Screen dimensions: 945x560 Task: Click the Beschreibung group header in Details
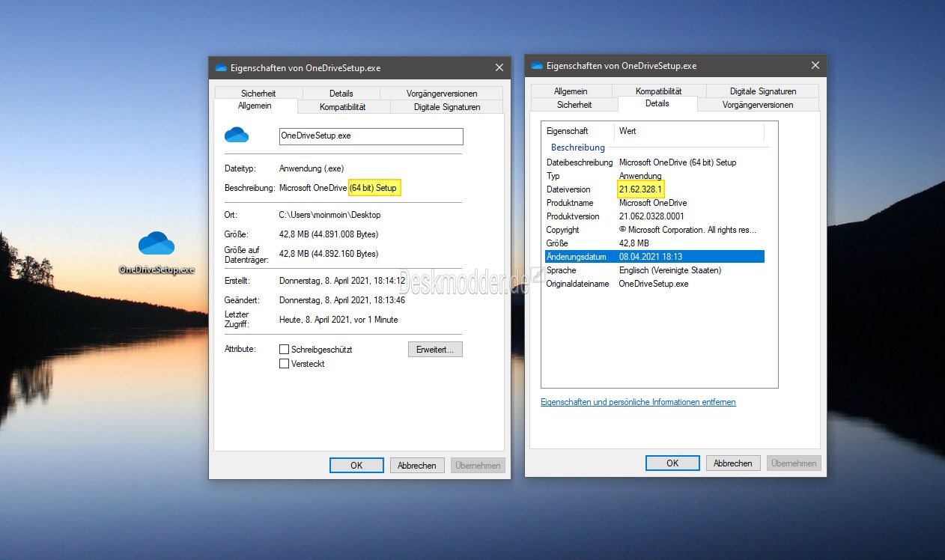(578, 147)
